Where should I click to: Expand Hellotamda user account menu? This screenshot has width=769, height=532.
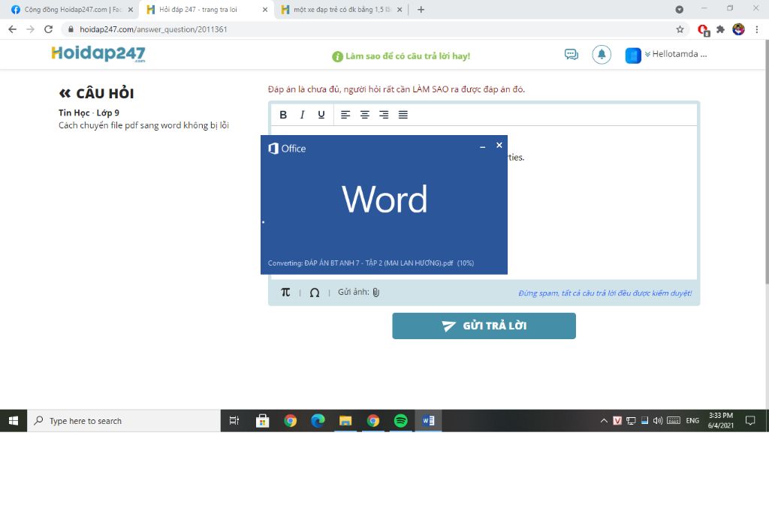pos(676,54)
